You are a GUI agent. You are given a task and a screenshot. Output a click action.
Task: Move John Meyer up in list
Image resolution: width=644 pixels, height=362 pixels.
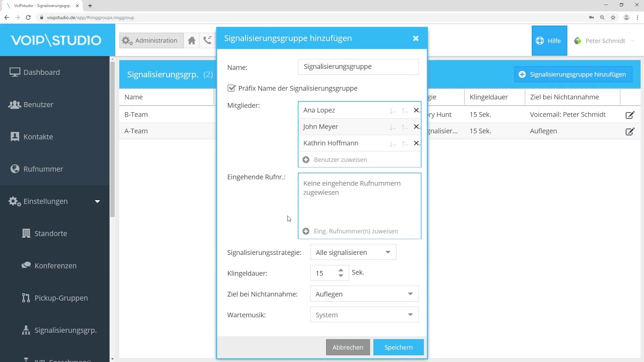point(405,127)
